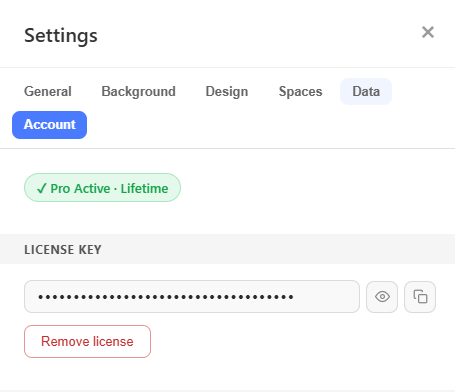Open the General settings tab
Viewport: 455px width, 392px height.
point(48,91)
